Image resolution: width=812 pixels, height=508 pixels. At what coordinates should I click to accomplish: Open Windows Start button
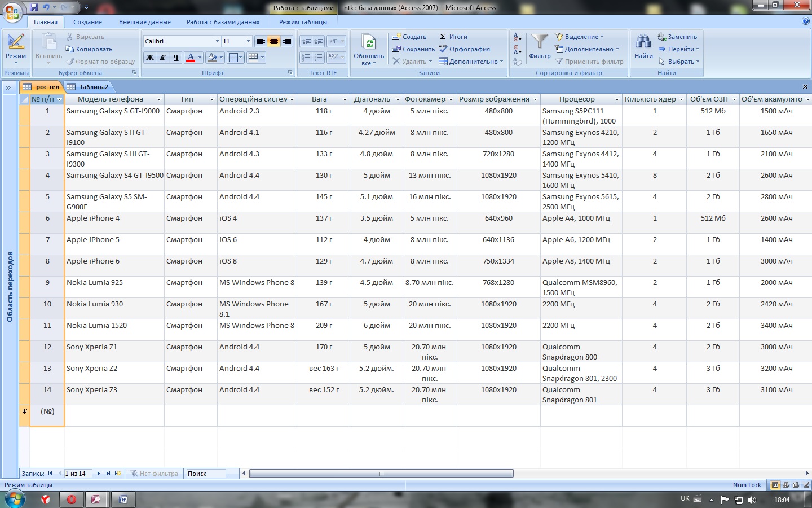[x=15, y=500]
